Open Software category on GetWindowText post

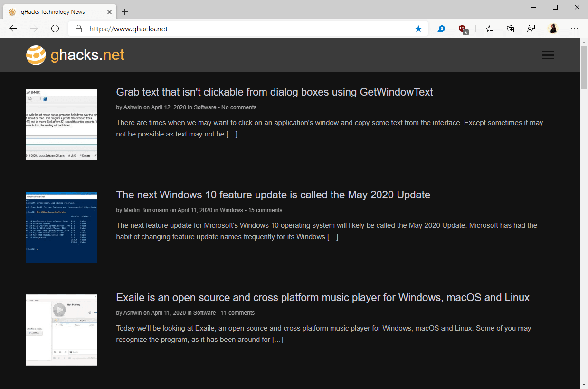pos(205,107)
